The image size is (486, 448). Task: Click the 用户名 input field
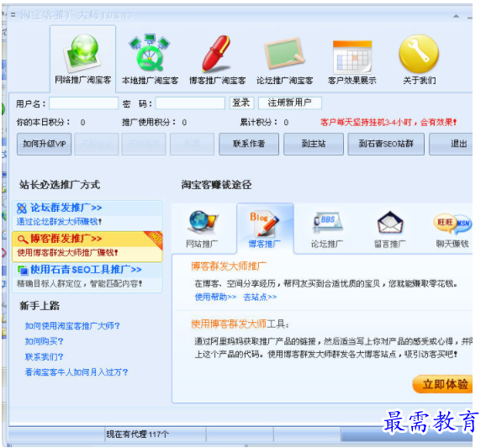pos(84,103)
